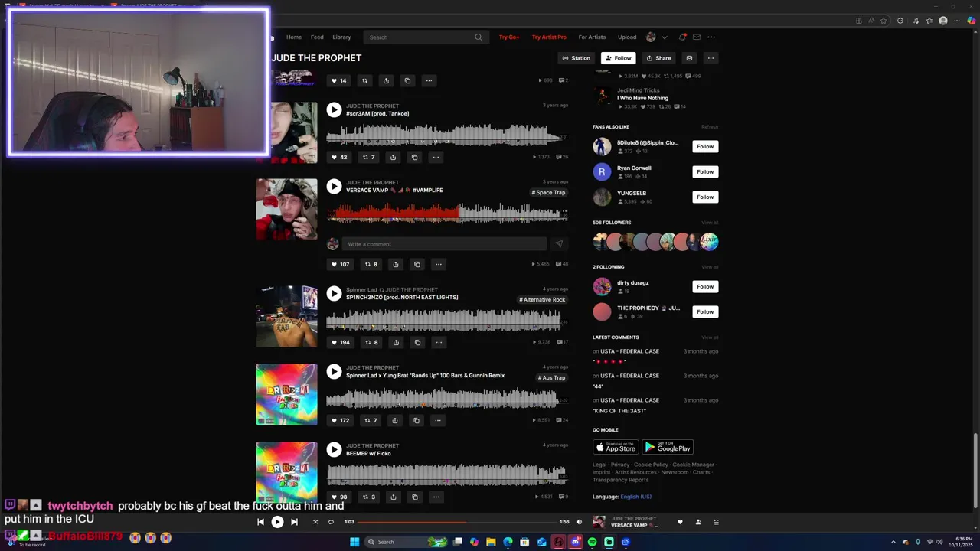Toggle shuffle in the player
The image size is (980, 551).
(x=315, y=522)
